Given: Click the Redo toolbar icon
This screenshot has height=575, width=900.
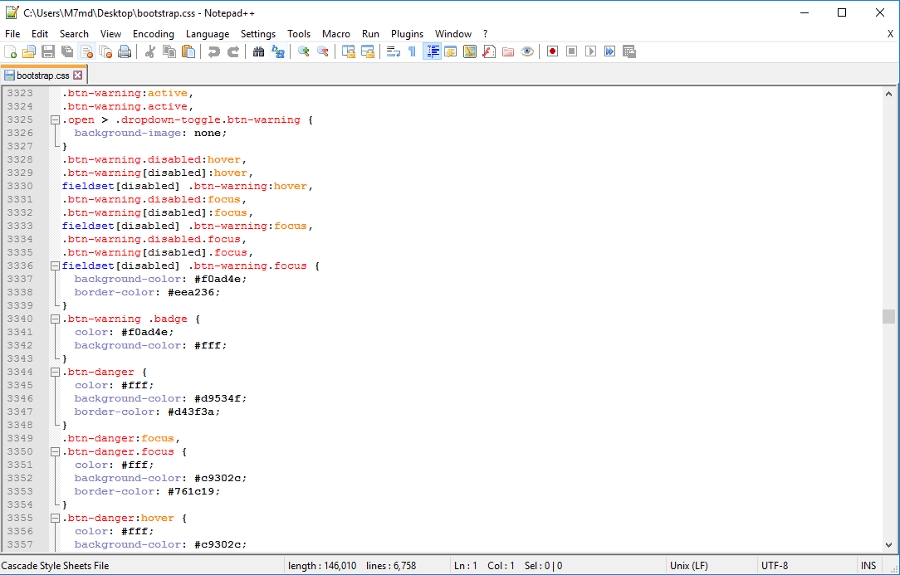Looking at the screenshot, I should [x=233, y=52].
